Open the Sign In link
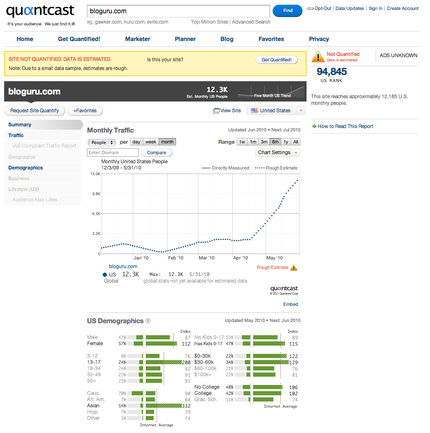The width and height of the screenshot is (430, 433). [375, 8]
